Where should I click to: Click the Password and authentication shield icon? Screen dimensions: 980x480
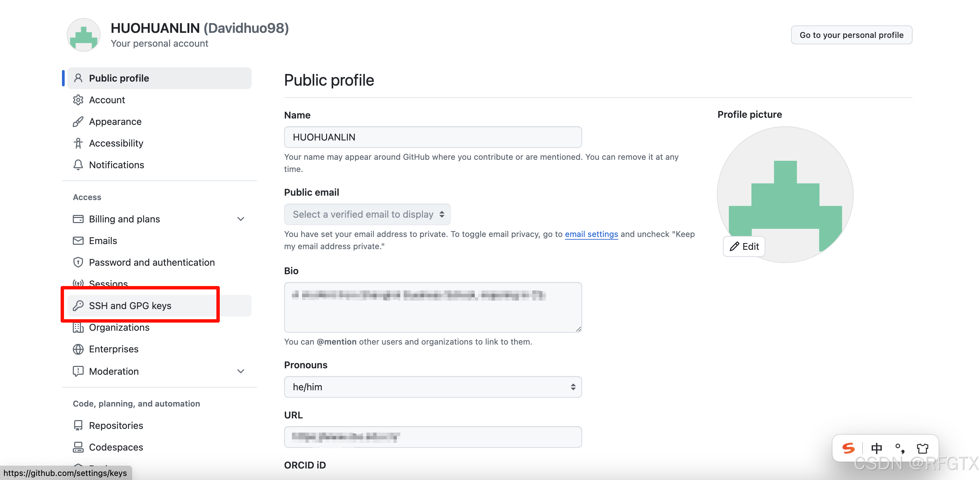click(x=78, y=262)
